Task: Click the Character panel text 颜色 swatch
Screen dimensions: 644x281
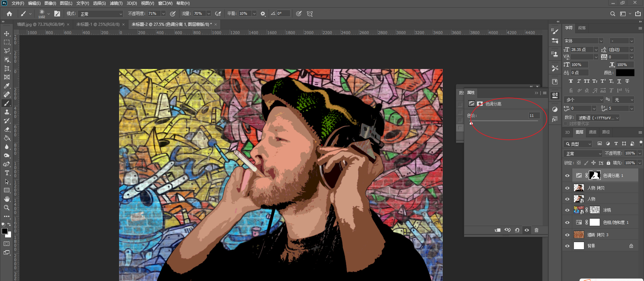Action: pos(625,73)
